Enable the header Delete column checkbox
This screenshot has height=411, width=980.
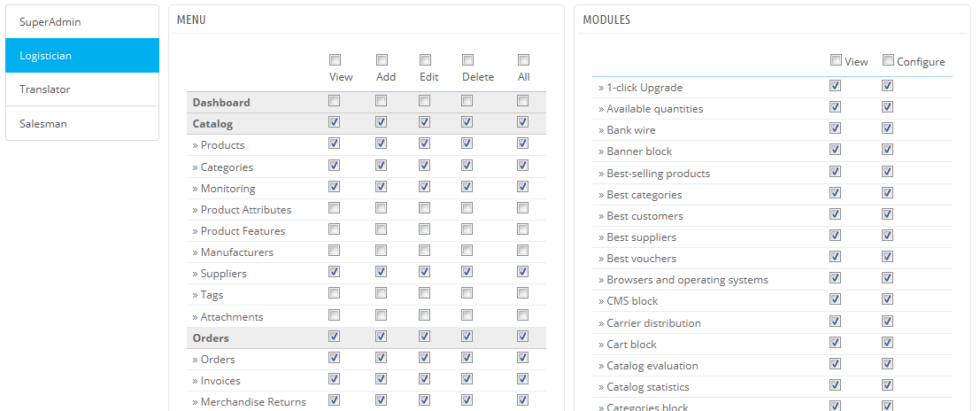pos(467,60)
